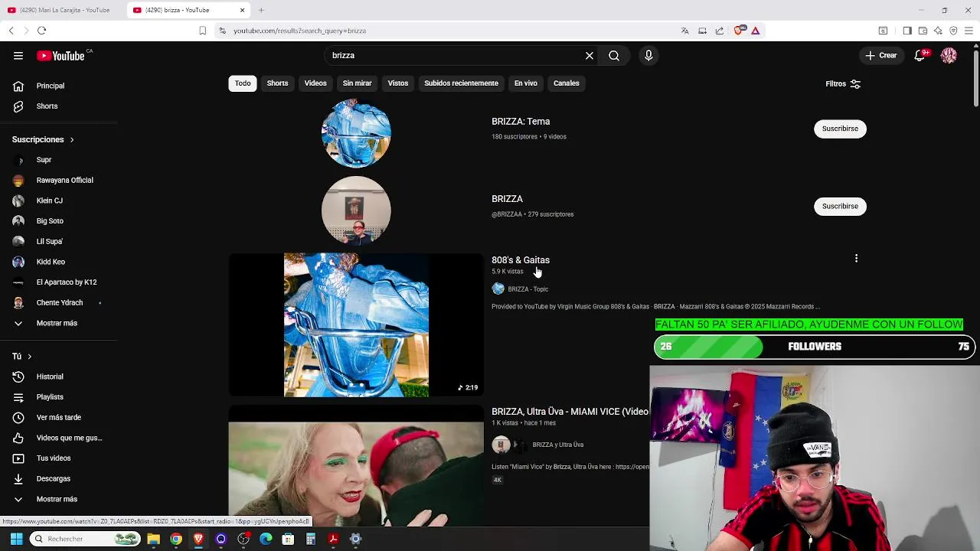Click the MIAMI VICE video thumbnail
This screenshot has width=980, height=551.
tap(356, 467)
